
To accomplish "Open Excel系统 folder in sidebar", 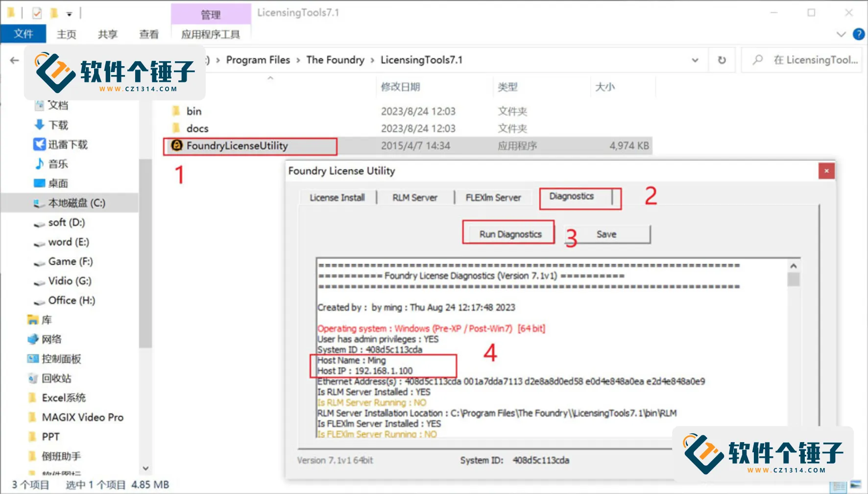I will pyautogui.click(x=63, y=397).
